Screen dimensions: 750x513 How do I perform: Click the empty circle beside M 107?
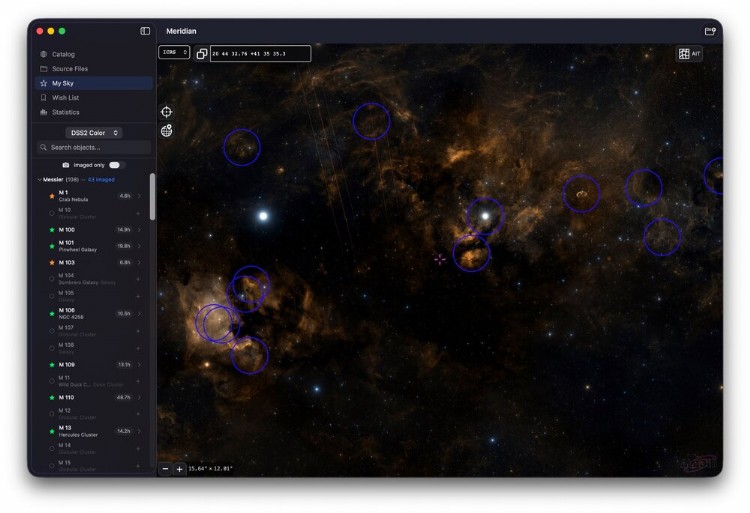click(x=52, y=331)
